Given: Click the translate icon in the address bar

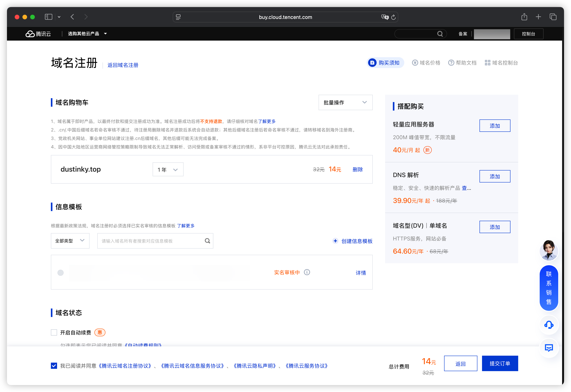Looking at the screenshot, I should pyautogui.click(x=385, y=17).
